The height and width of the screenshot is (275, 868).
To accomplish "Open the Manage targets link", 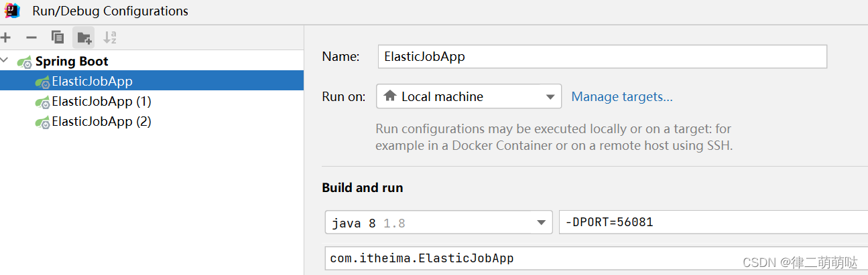I will point(622,97).
